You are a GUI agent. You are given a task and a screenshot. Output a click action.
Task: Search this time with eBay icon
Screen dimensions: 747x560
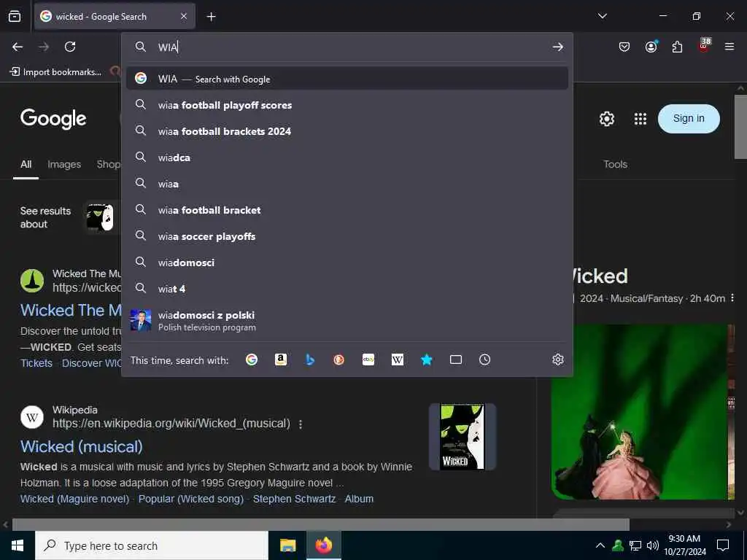pos(368,359)
